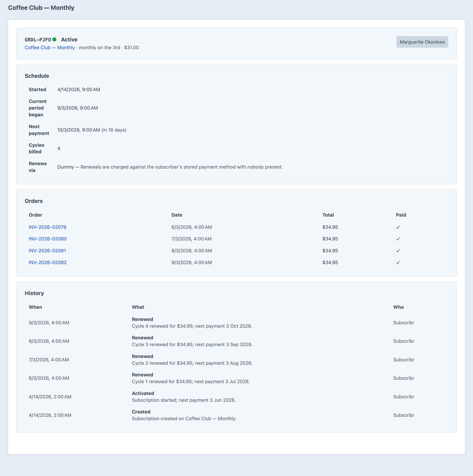Click the order date 6/3/2026, 4:00 AM
473x476 pixels.
(x=192, y=227)
